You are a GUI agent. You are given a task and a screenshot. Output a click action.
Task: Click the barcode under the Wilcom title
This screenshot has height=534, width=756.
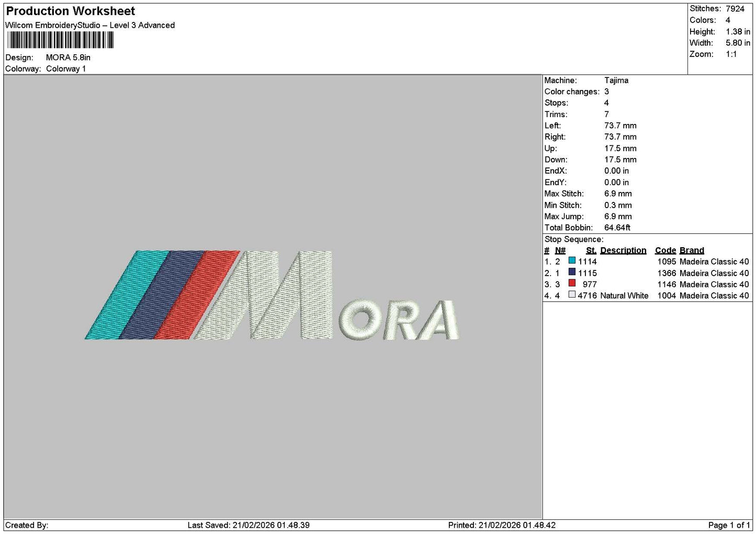pyautogui.click(x=61, y=40)
